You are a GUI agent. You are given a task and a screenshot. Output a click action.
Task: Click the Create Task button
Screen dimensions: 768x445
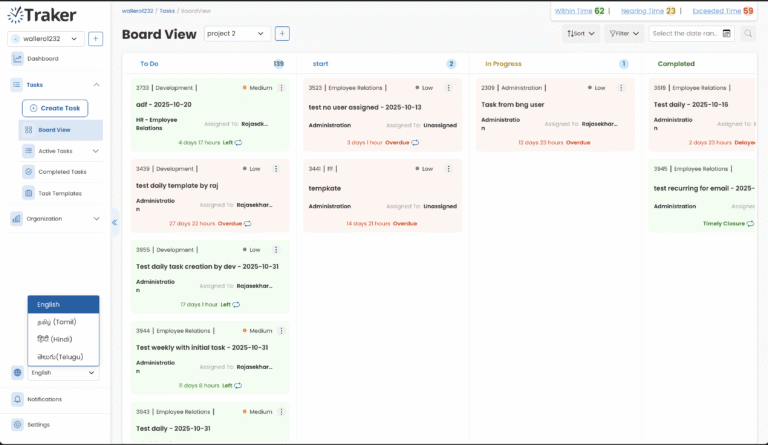tap(55, 108)
